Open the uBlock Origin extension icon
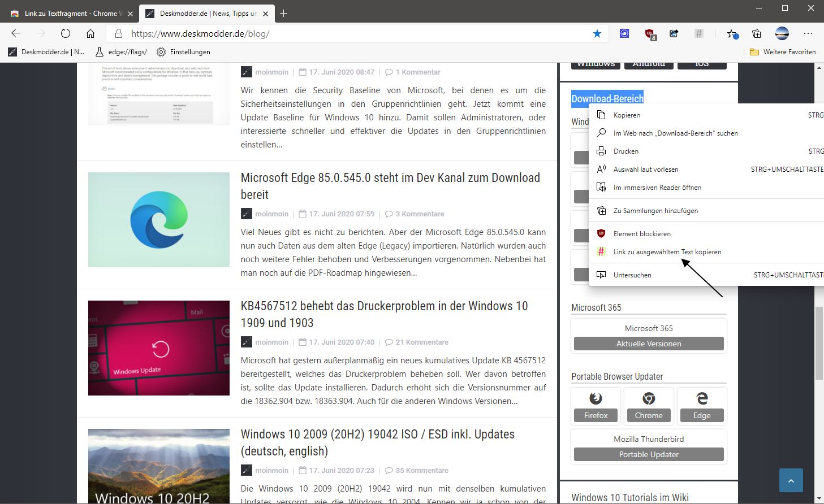 [x=649, y=34]
